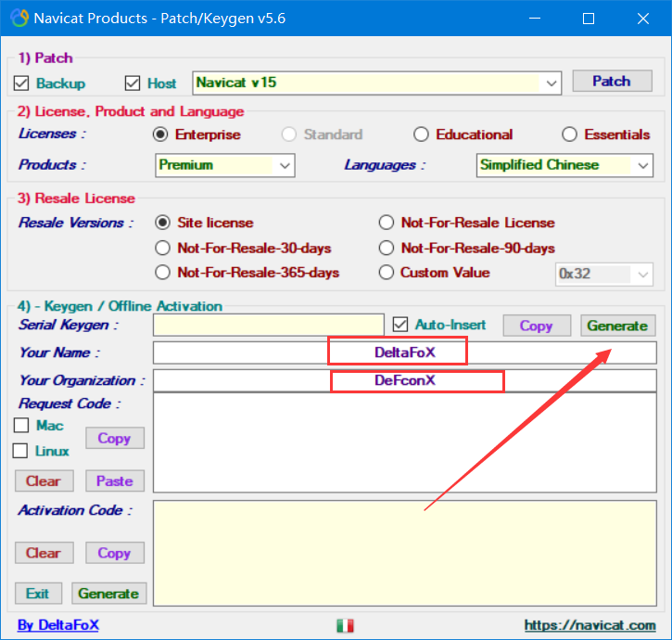
Task: Toggle the Linux checkbox
Action: 20,451
